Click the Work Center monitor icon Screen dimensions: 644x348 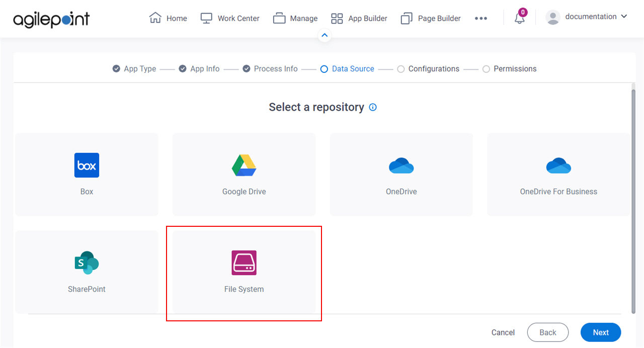(x=206, y=18)
